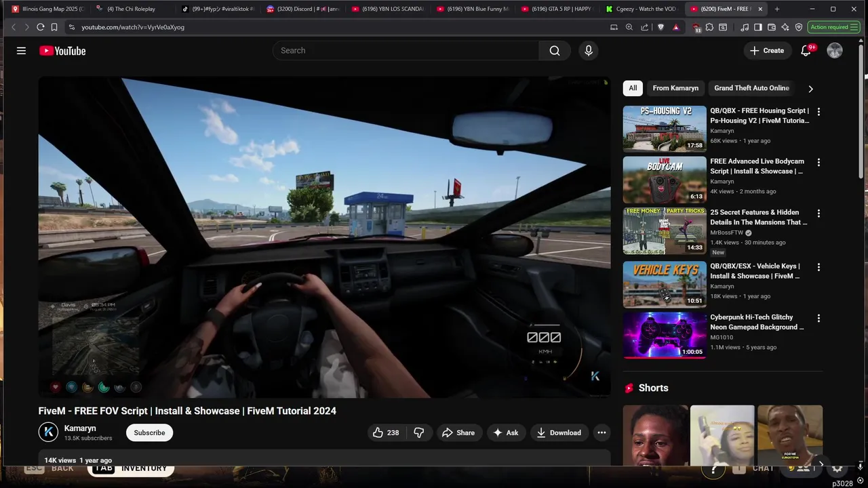This screenshot has width=868, height=488.
Task: Open the browser extensions puzzle icon
Action: pyautogui.click(x=709, y=27)
